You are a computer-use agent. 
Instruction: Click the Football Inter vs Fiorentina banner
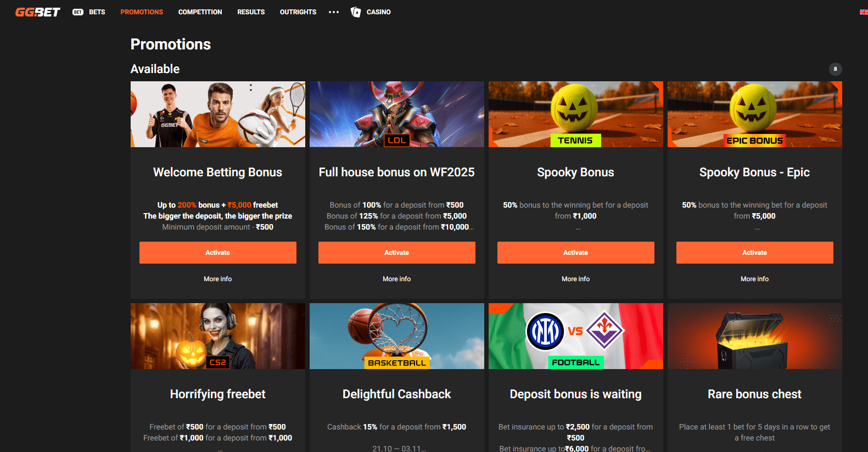575,336
